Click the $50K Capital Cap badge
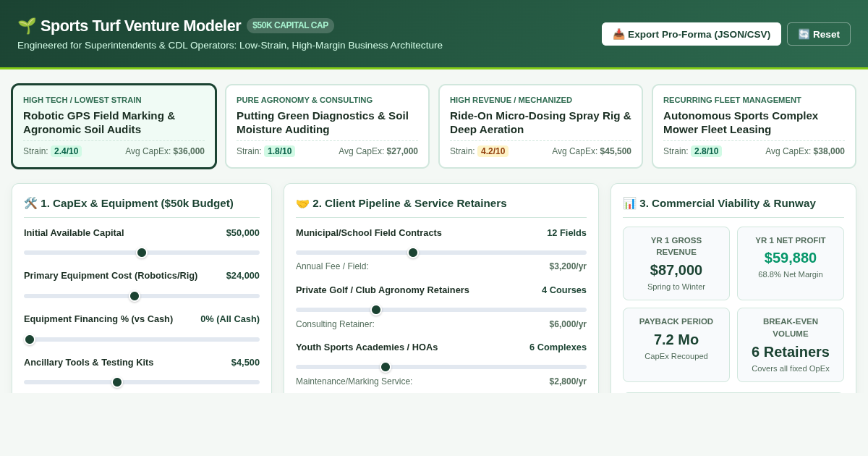This screenshot has height=456, width=868. pyautogui.click(x=290, y=25)
